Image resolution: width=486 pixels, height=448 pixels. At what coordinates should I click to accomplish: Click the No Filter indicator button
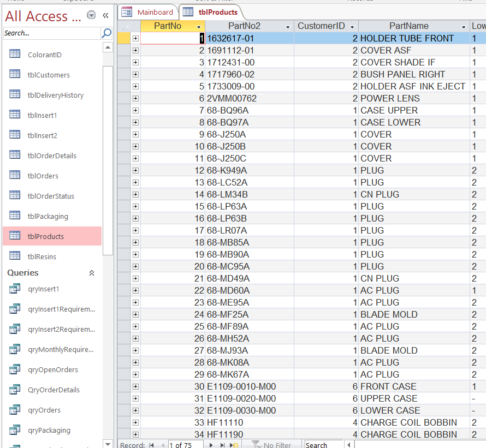click(x=271, y=445)
